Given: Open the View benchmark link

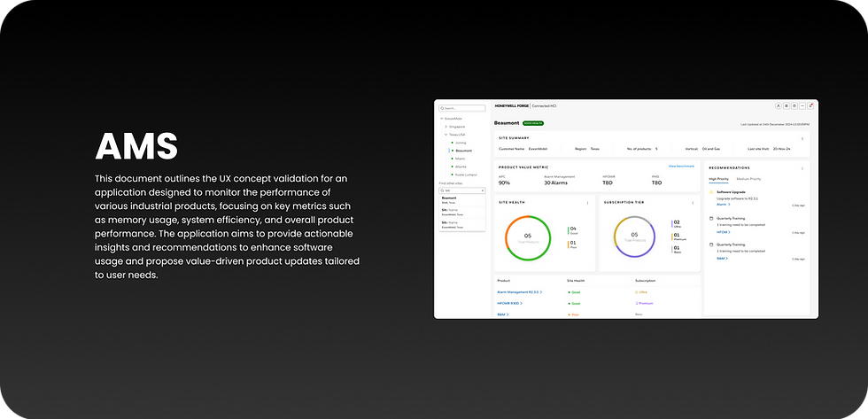Looking at the screenshot, I should click(x=681, y=166).
